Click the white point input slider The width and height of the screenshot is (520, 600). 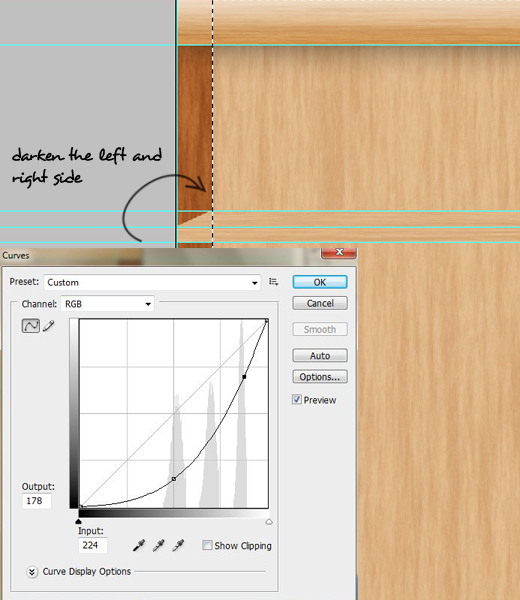pyautogui.click(x=269, y=522)
